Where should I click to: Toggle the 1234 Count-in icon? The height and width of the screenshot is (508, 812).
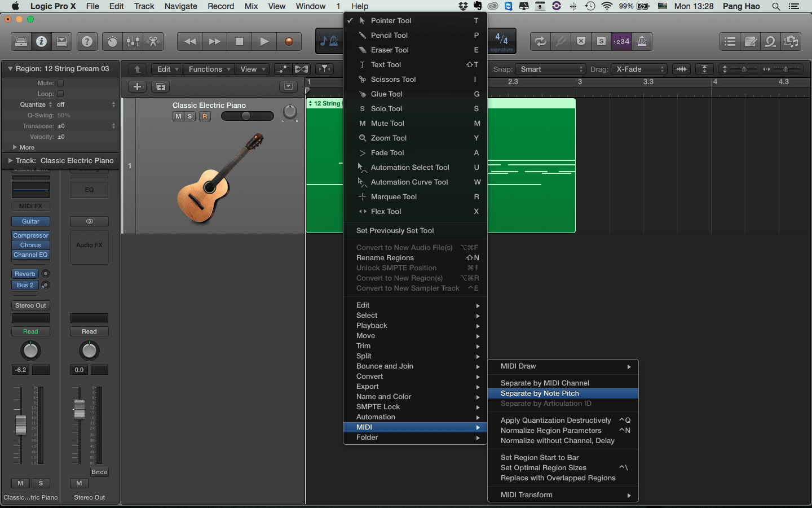(621, 41)
